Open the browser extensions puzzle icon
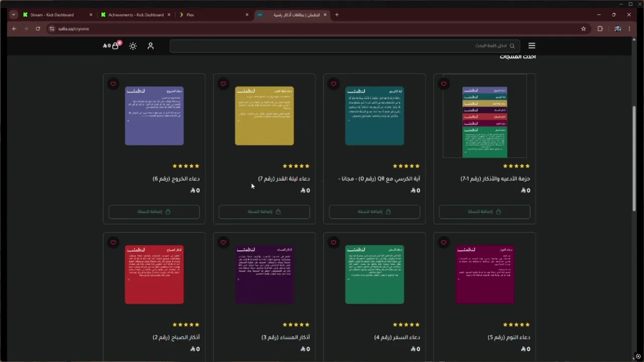The image size is (644, 362). click(600, 29)
